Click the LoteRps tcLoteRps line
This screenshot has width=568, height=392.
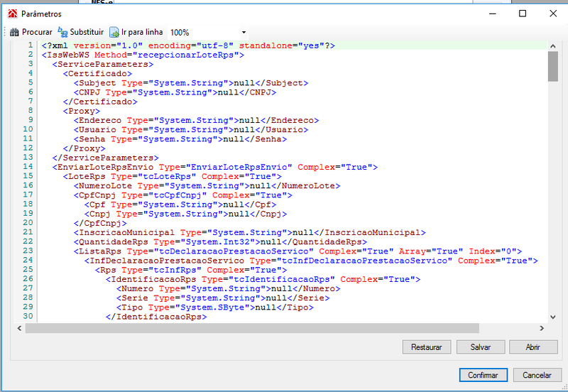click(x=173, y=176)
